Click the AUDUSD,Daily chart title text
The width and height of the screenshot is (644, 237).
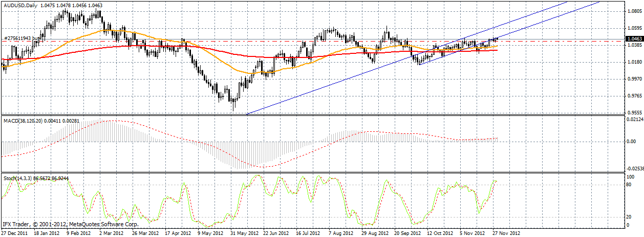pos(19,5)
